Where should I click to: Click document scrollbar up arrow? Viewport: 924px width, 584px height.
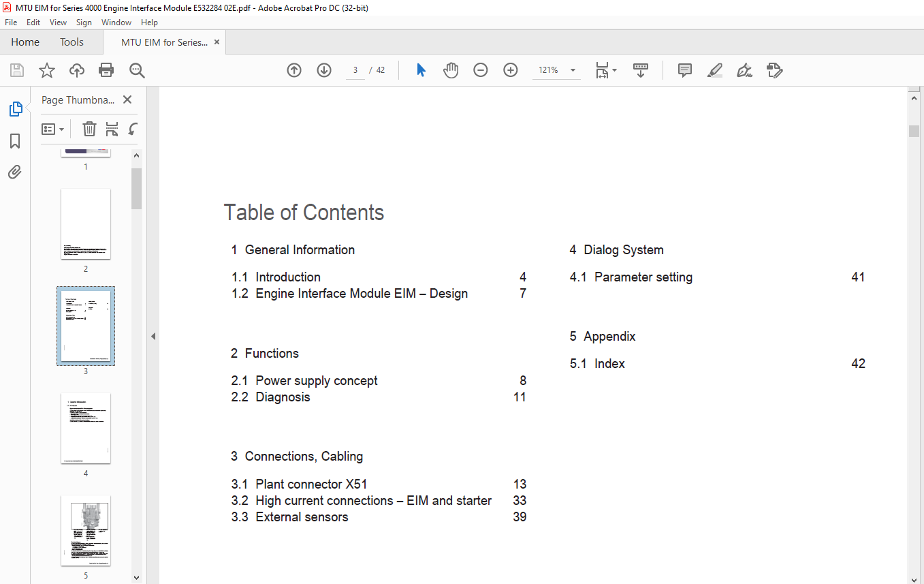tap(914, 98)
